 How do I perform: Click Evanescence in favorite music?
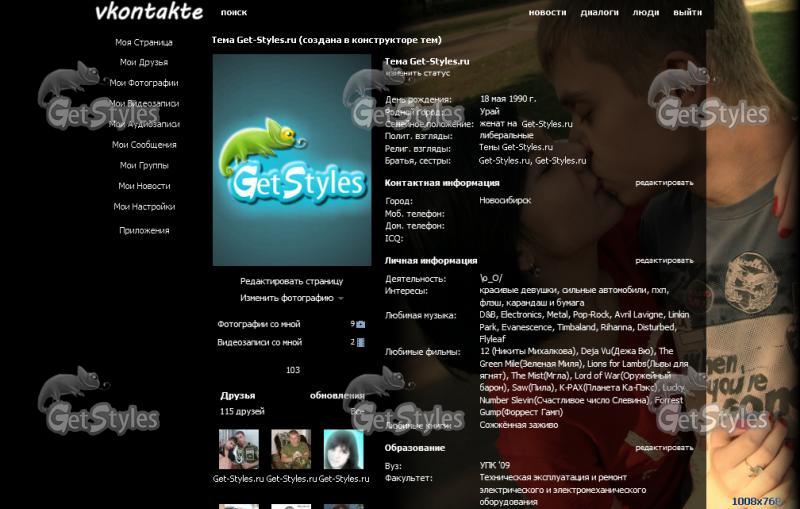click(x=527, y=327)
